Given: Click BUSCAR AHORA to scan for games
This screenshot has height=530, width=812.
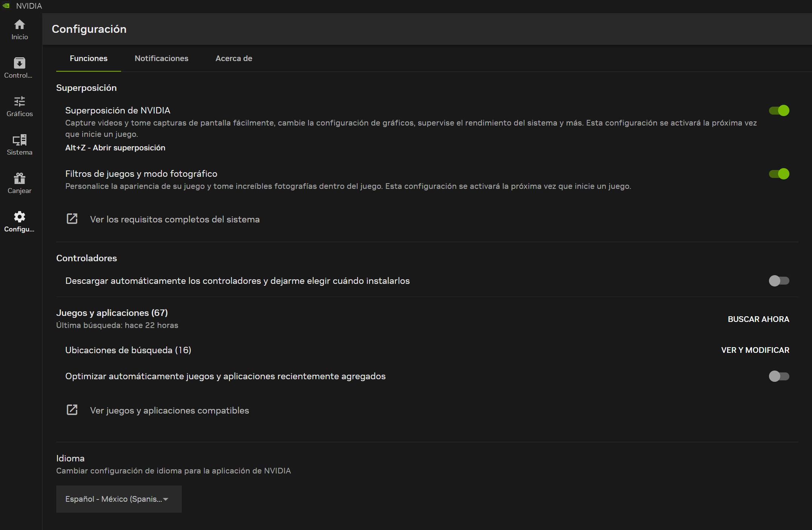Looking at the screenshot, I should coord(758,319).
